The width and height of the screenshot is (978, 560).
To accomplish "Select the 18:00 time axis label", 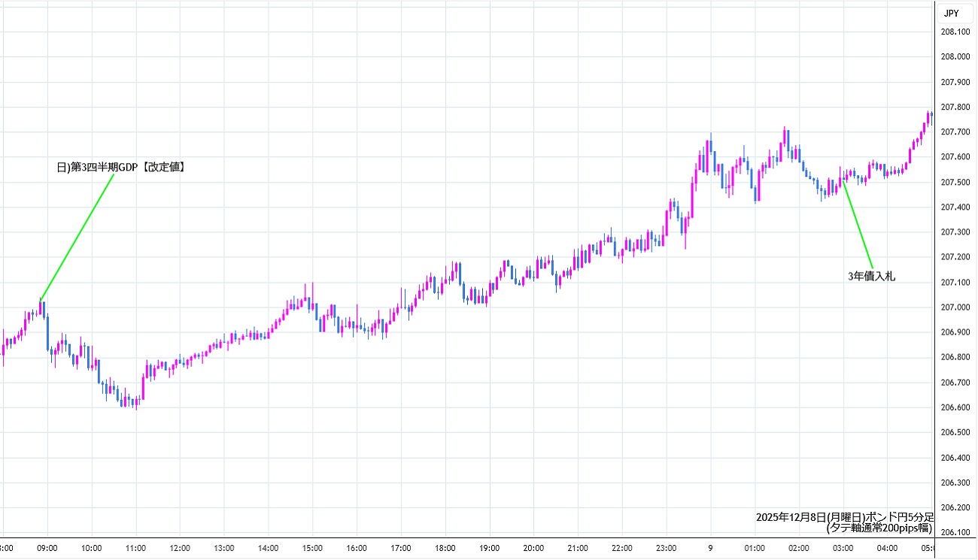I will point(445,548).
